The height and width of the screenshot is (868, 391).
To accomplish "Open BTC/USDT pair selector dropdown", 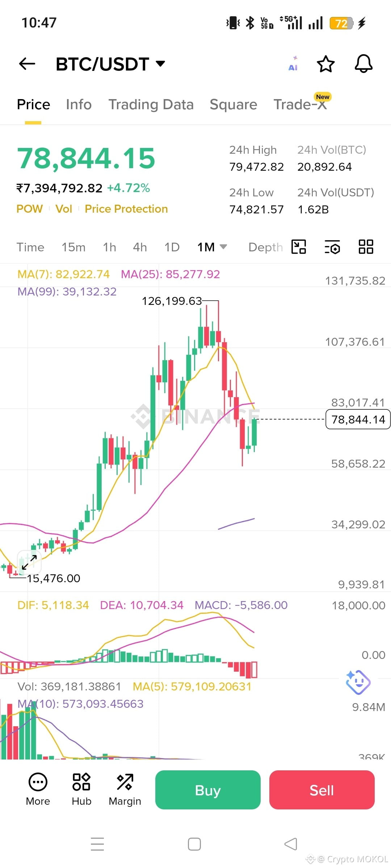I will tap(110, 64).
